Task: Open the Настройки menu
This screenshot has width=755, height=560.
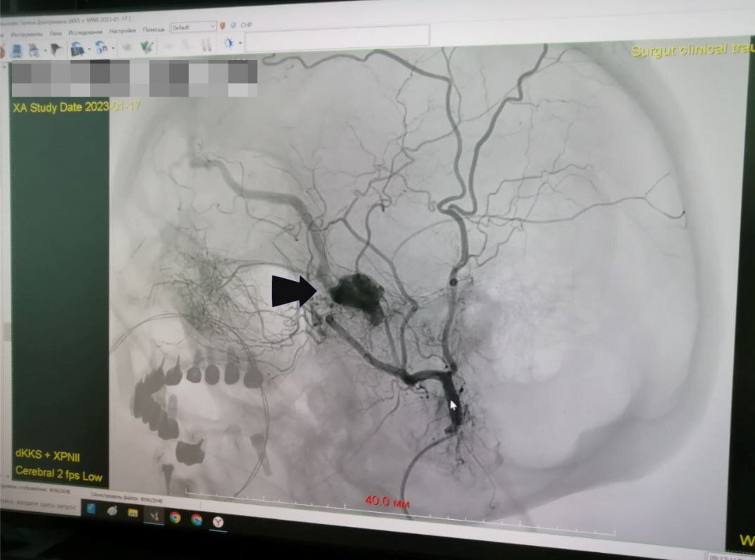Action: 123,31
